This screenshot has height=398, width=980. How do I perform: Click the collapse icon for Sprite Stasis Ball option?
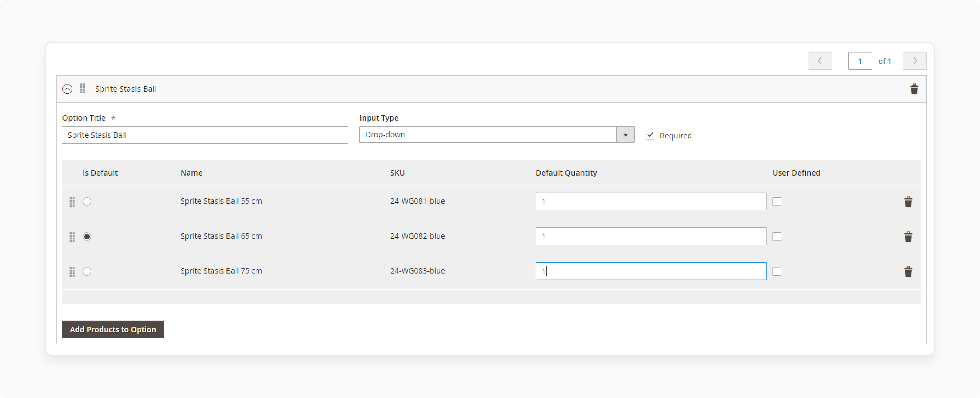pos(68,89)
